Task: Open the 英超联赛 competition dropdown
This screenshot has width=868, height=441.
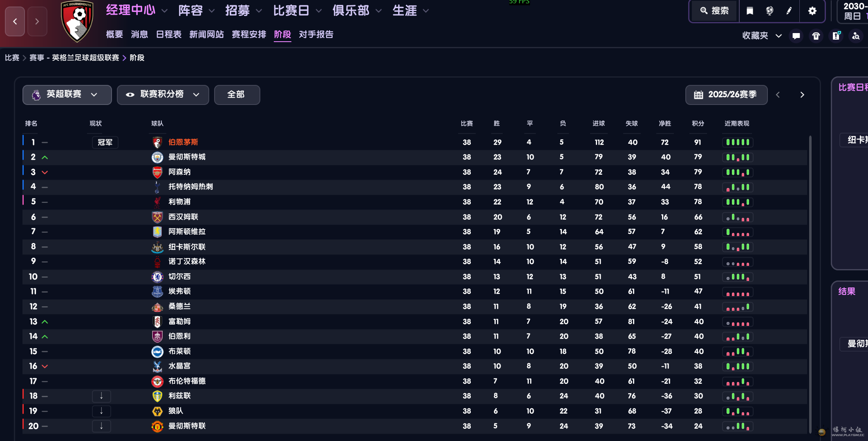Action: (x=67, y=95)
